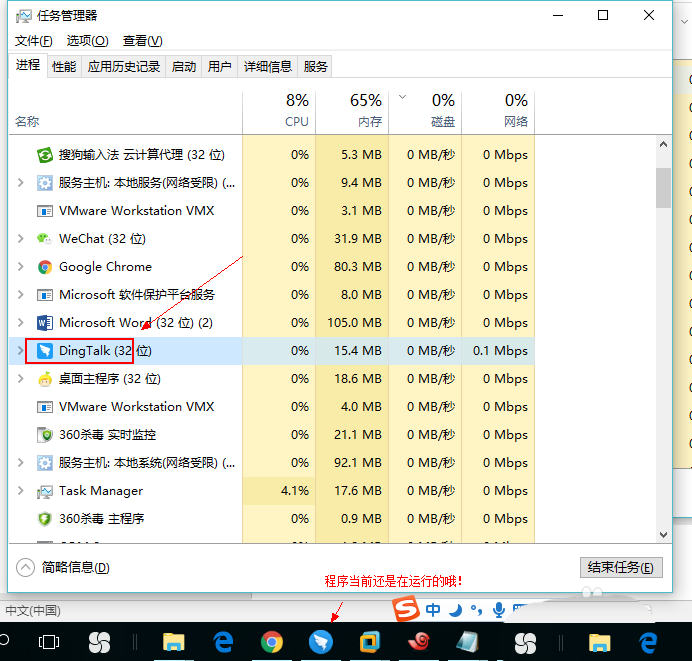Open Google Chrome from the taskbar

pyautogui.click(x=272, y=642)
